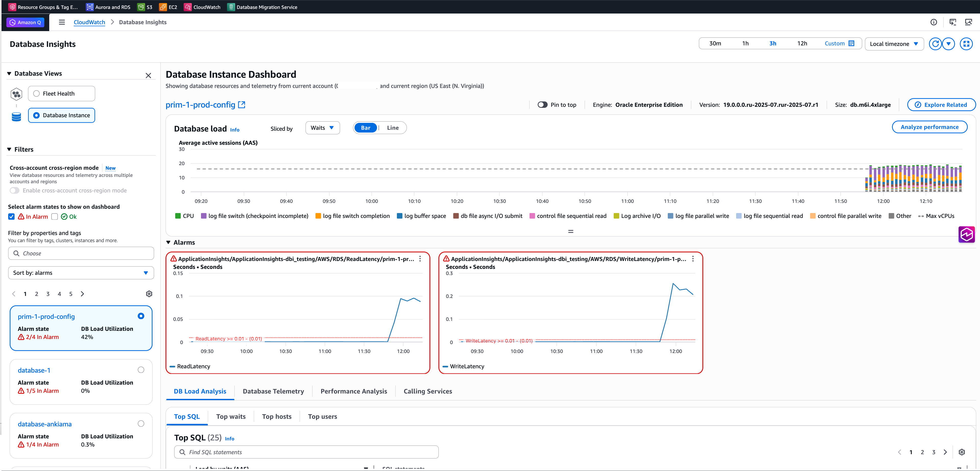Open the Sort by alarms dropdown
The image size is (980, 471).
coord(81,272)
